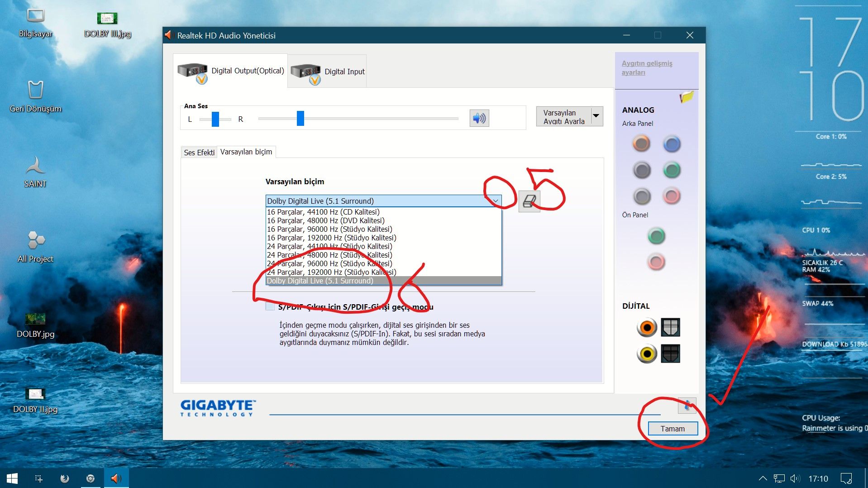868x488 pixels.
Task: Show hidden system tray icons
Action: (763, 478)
